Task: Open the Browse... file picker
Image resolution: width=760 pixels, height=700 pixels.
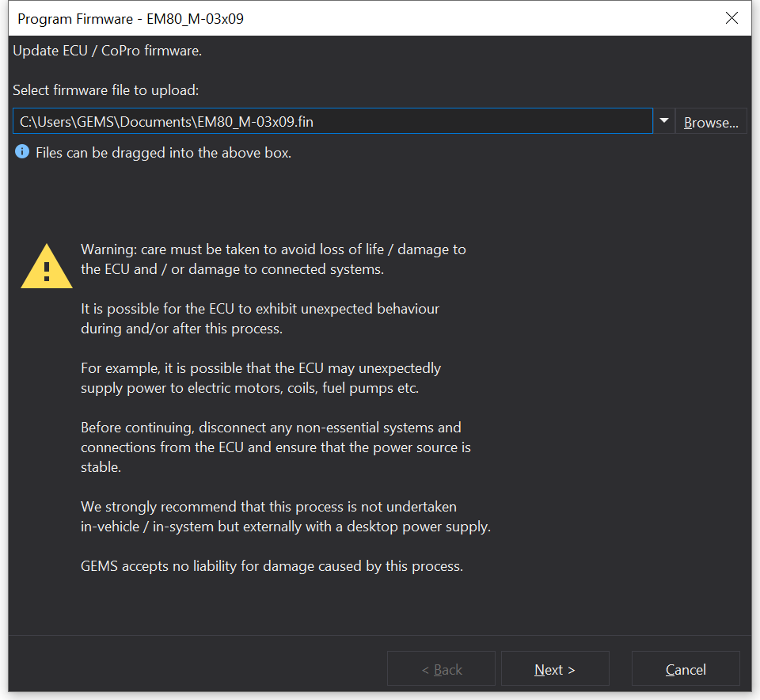Action: [711, 122]
